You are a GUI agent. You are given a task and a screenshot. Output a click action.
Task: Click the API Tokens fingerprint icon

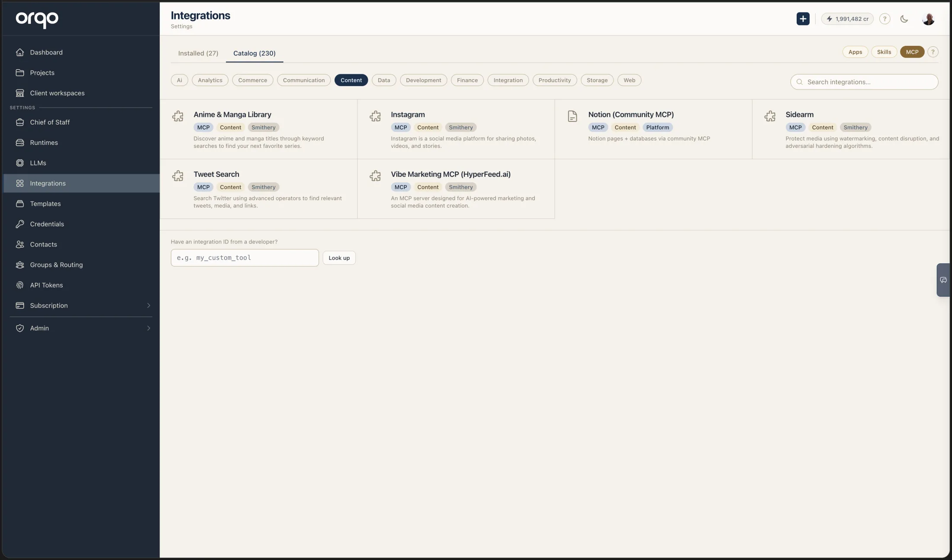pos(20,285)
